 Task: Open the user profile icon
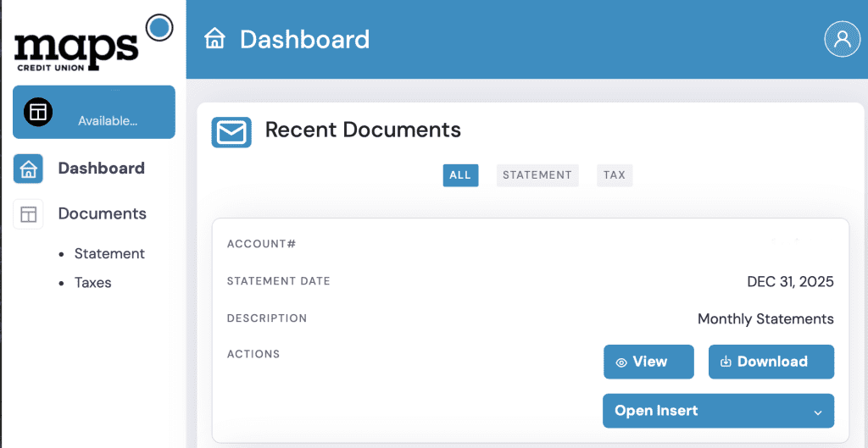[x=842, y=39]
